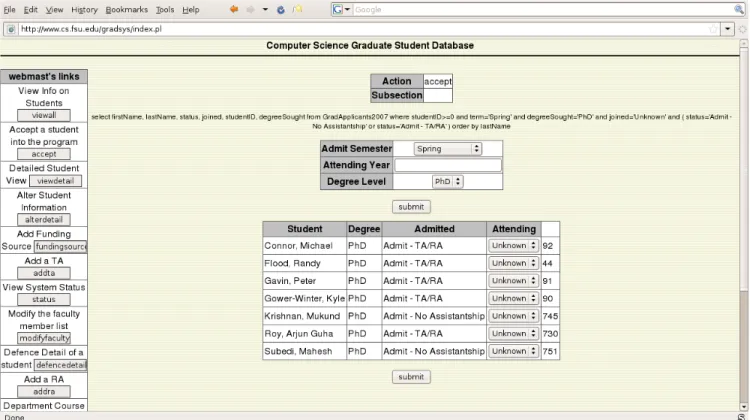The width and height of the screenshot is (750, 420).
Task: Click the addta button
Action: click(x=44, y=273)
